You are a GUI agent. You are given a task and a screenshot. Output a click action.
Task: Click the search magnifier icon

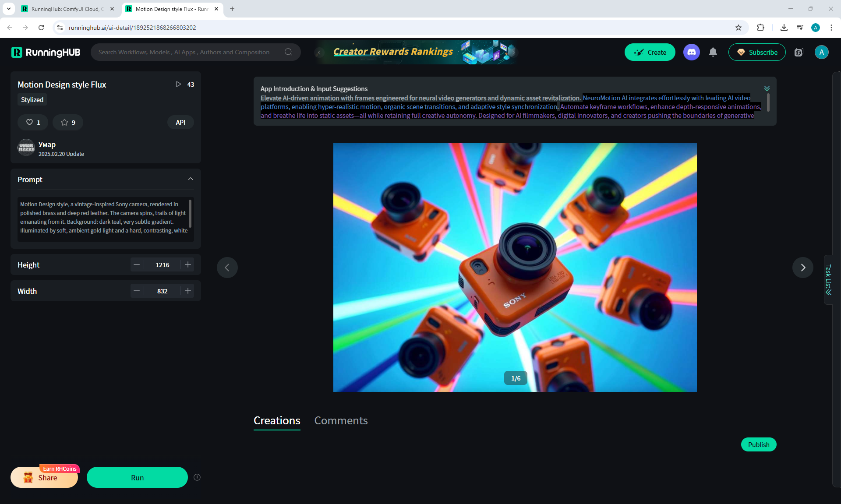(288, 52)
